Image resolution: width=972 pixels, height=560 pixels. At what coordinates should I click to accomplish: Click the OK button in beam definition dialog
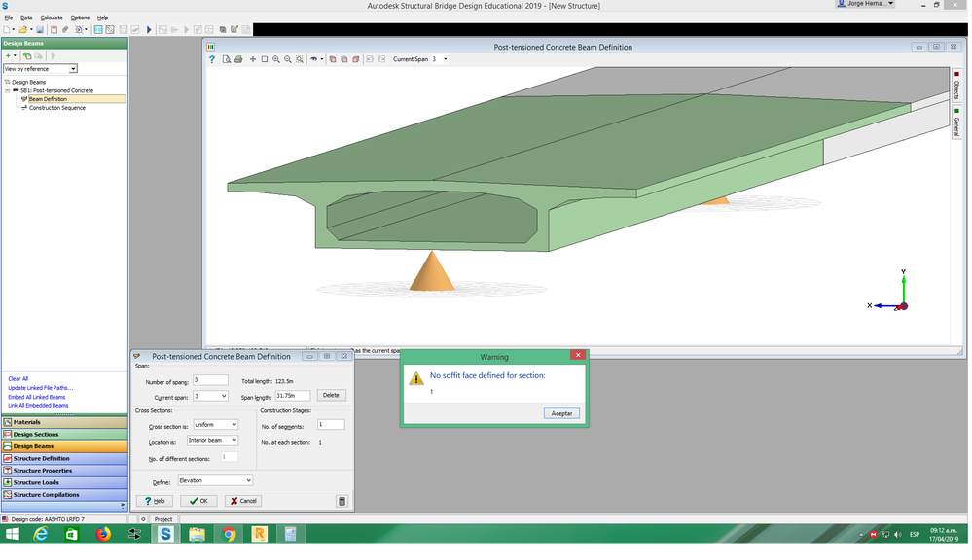click(x=198, y=501)
